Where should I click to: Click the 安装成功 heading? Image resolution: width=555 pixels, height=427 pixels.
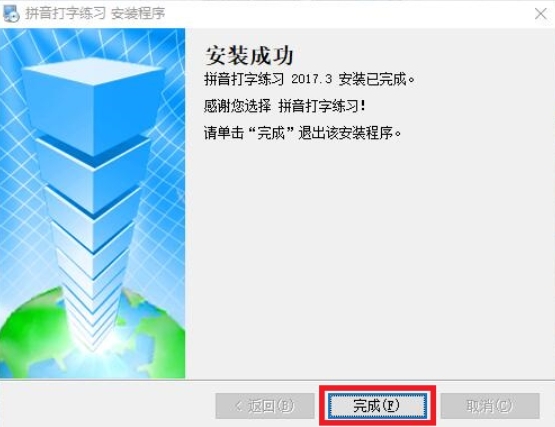249,56
